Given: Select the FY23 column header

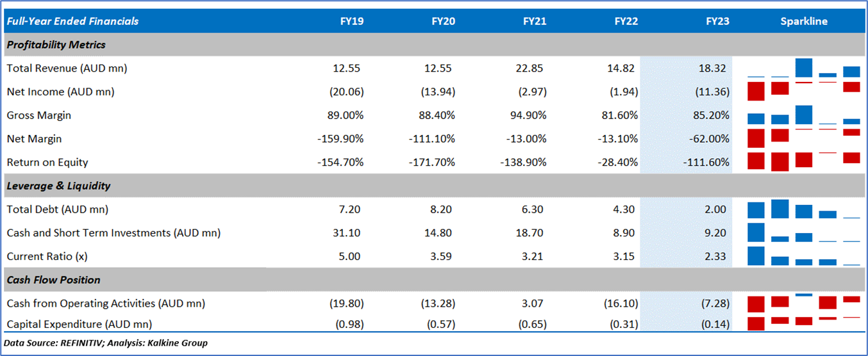Looking at the screenshot, I should pyautogui.click(x=717, y=21).
